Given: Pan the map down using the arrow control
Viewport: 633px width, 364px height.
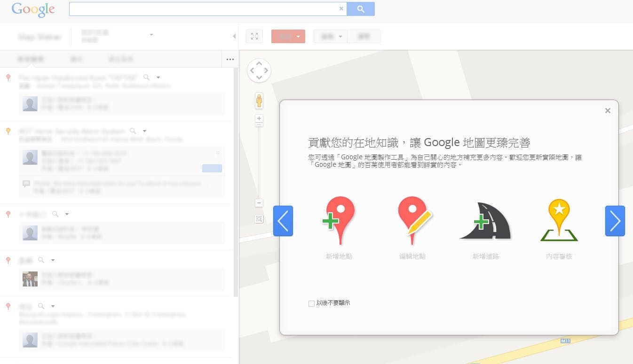Looking at the screenshot, I should [x=259, y=78].
